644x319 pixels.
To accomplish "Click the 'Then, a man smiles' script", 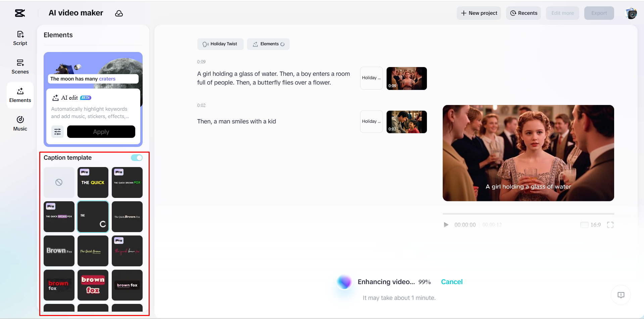I will pyautogui.click(x=237, y=121).
